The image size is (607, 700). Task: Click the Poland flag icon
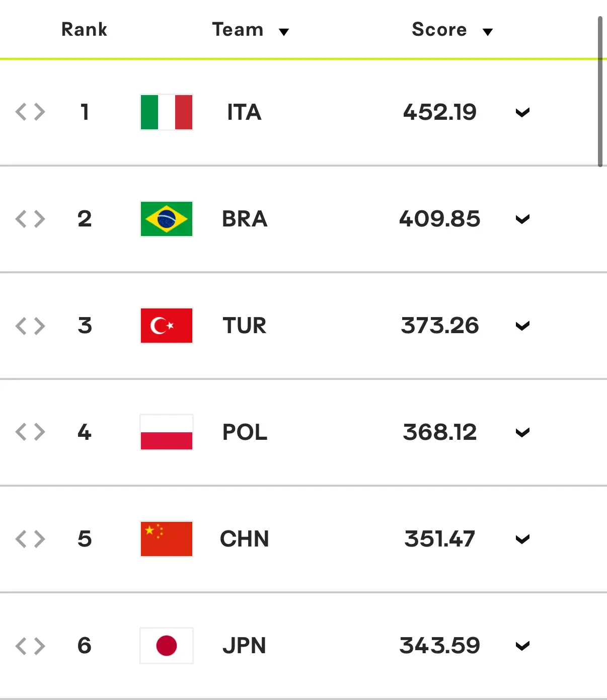click(x=167, y=432)
